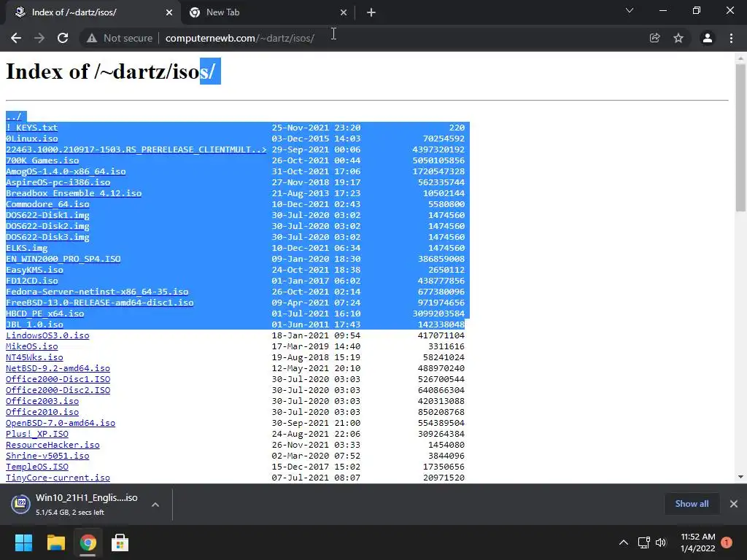Click the scrollbar down arrow
Viewport: 747px width, 560px height.
point(740,477)
